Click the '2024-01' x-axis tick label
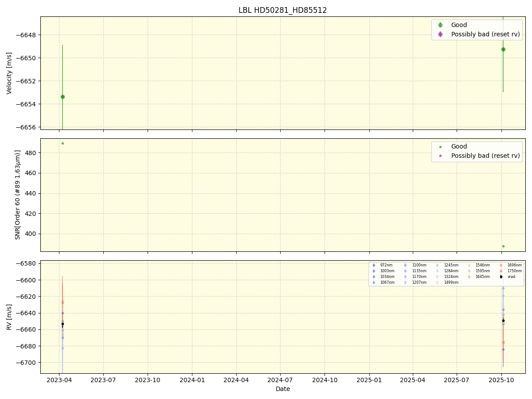Screen dimensions: 532x399 (x=192, y=380)
